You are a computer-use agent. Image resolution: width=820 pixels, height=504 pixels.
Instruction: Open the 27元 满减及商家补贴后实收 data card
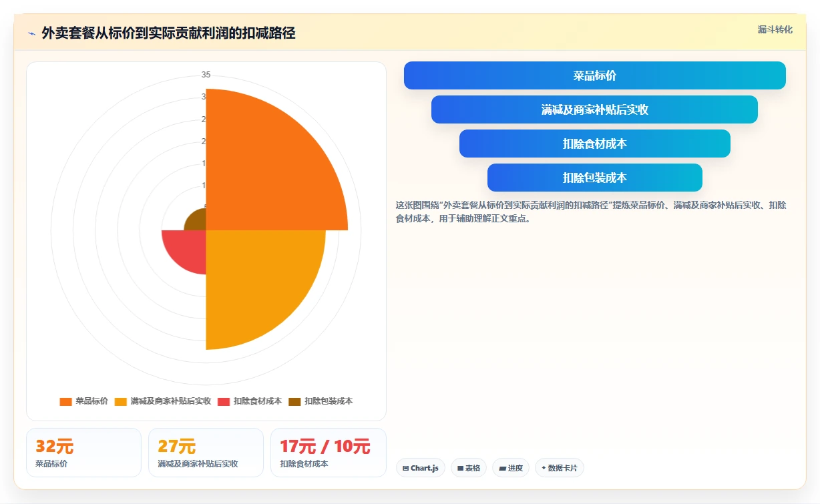pyautogui.click(x=206, y=453)
